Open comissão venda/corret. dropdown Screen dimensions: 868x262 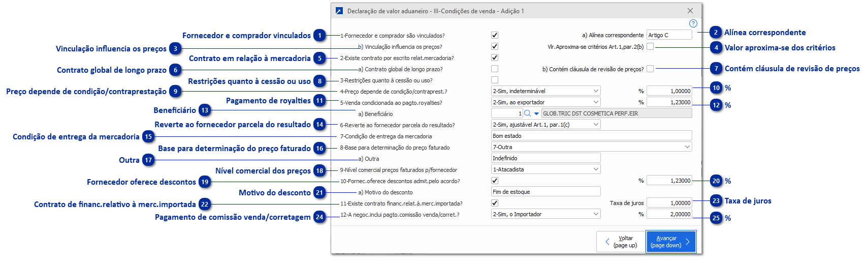[546, 214]
